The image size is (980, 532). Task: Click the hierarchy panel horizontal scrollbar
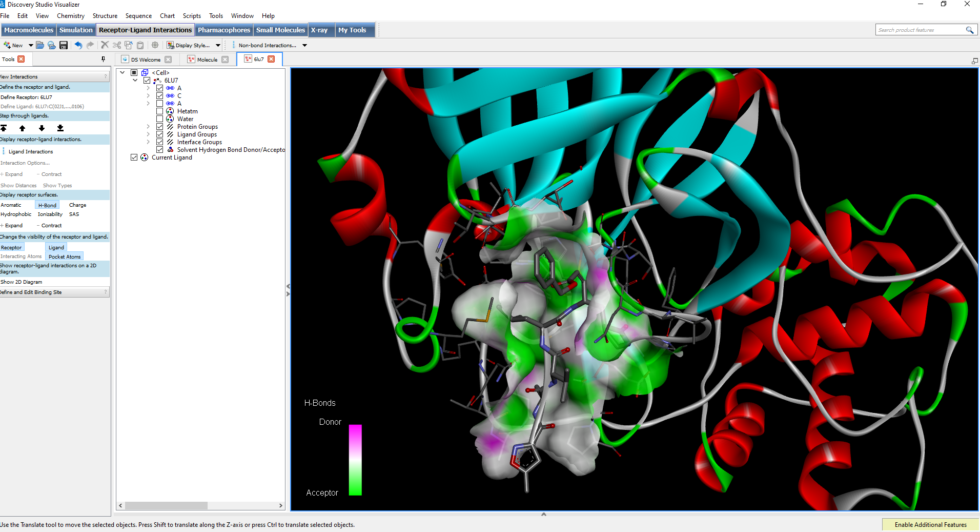[167, 506]
